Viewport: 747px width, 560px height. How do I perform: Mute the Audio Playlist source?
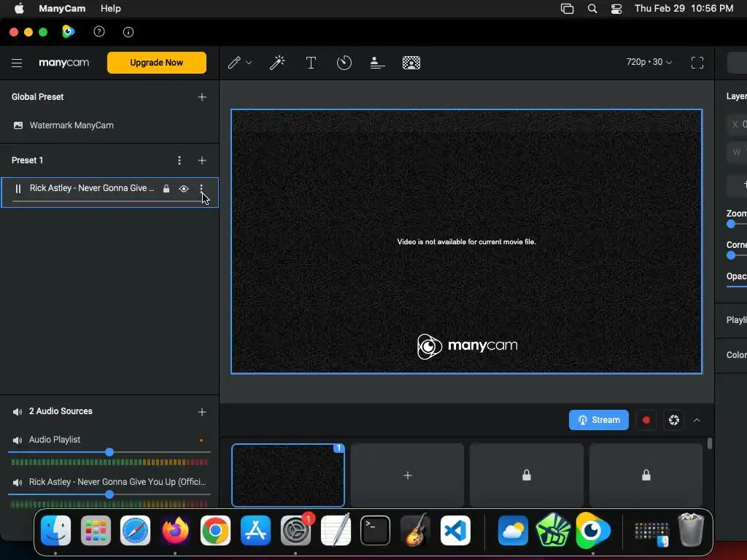click(18, 440)
